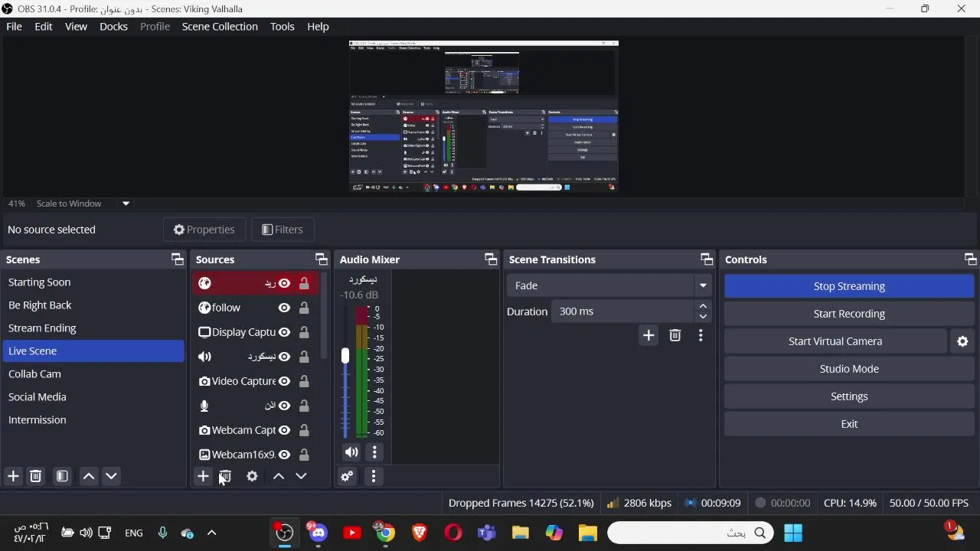Lock the follow source

(x=304, y=308)
